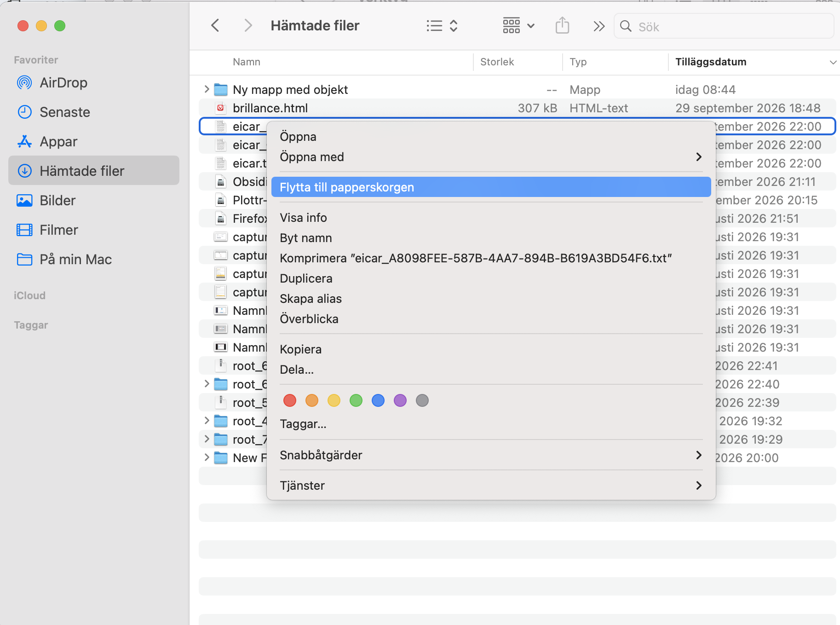The image size is (840, 625).
Task: Select Skapa alias menu entry
Action: [491, 299]
